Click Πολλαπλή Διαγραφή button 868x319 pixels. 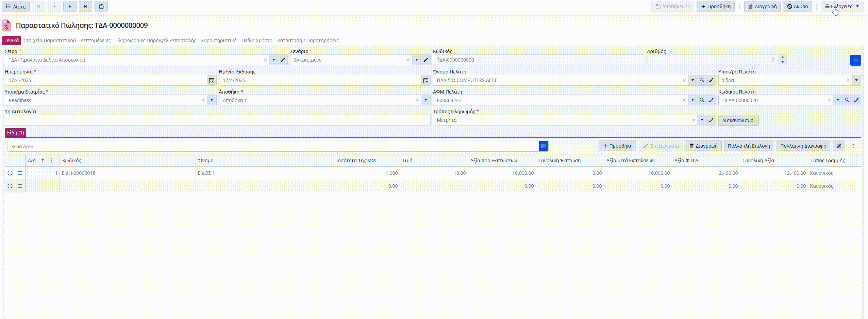[x=803, y=146]
